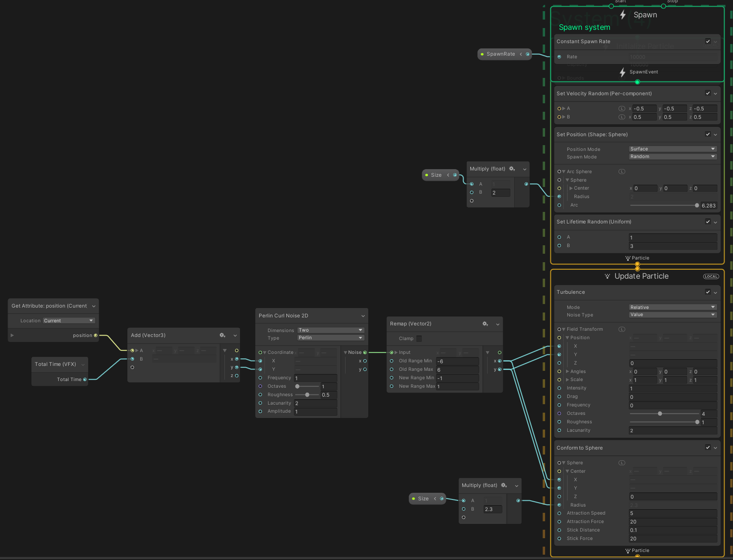Open settings gear on Add (Vector3) node

point(222,335)
